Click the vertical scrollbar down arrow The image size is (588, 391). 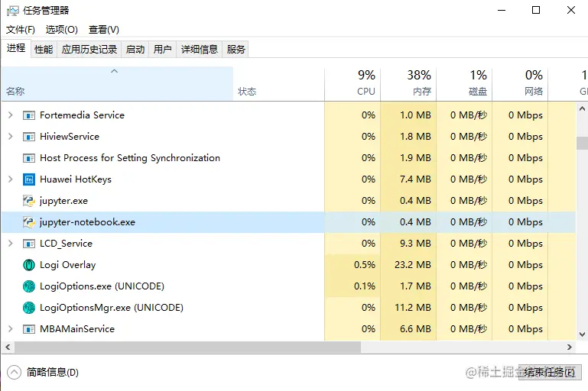582,334
